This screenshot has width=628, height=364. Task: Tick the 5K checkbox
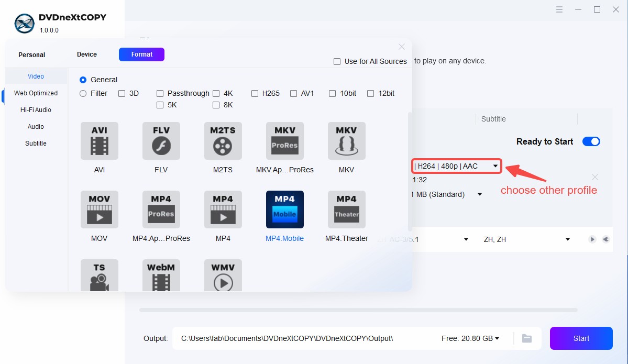pos(160,105)
